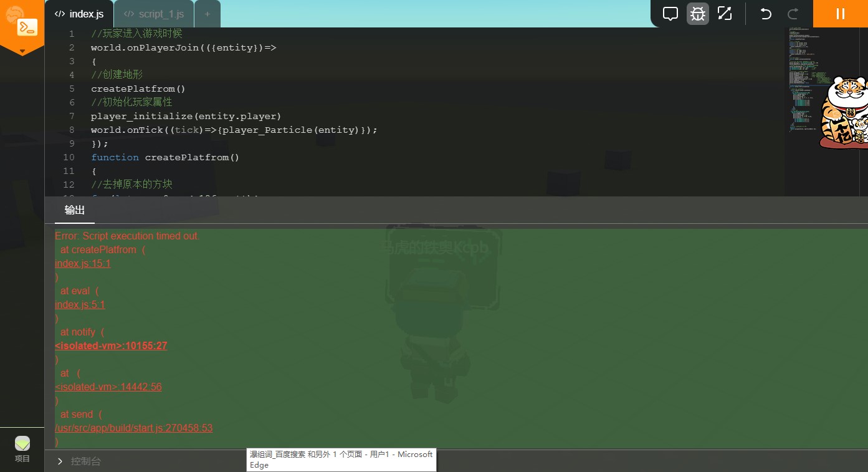This screenshot has width=868, height=472.
Task: Open the start.js:270458:53 stack trace link
Action: pos(134,428)
